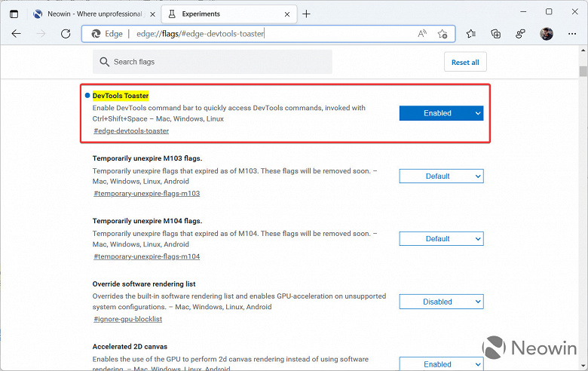Screen dimensions: 588x371
Task: Click the Override software rendering list heading
Action: [144, 284]
